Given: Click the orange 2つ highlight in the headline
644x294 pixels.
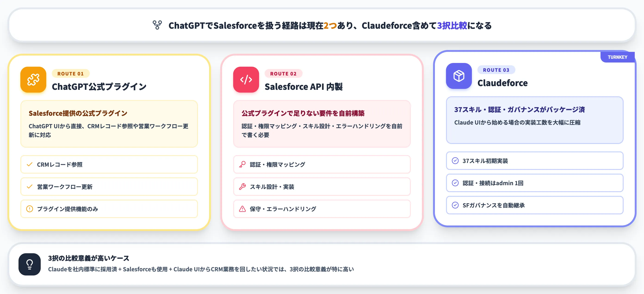Looking at the screenshot, I should 330,25.
